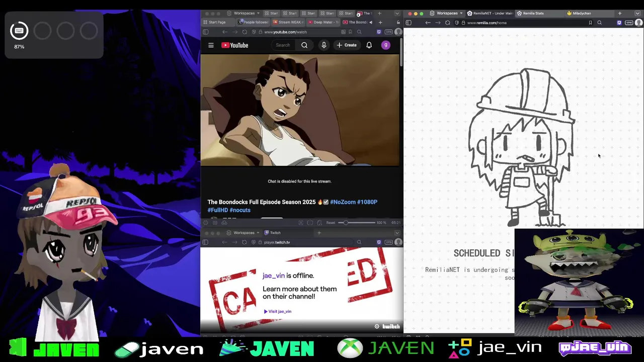Open #nocuts hashtag link
The width and height of the screenshot is (644, 362).
(x=240, y=210)
